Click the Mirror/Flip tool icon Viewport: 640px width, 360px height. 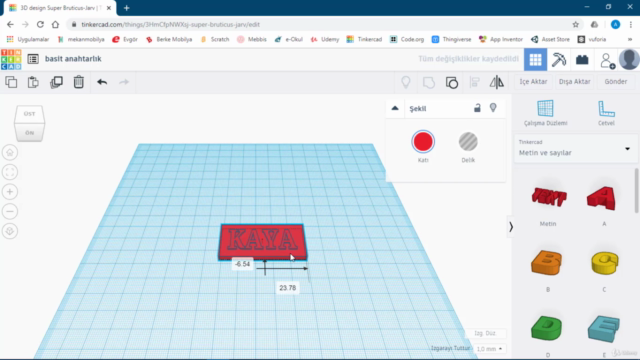[x=497, y=82]
